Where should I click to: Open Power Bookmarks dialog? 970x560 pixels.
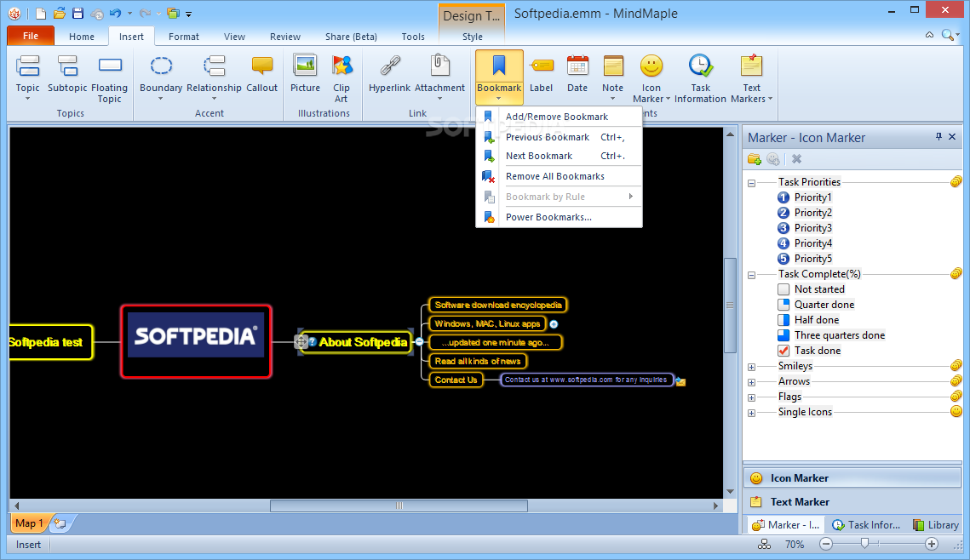click(x=560, y=217)
